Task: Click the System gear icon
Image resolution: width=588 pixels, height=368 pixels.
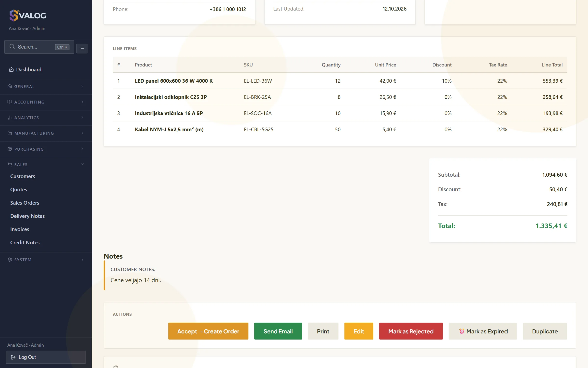Action: [x=10, y=260]
